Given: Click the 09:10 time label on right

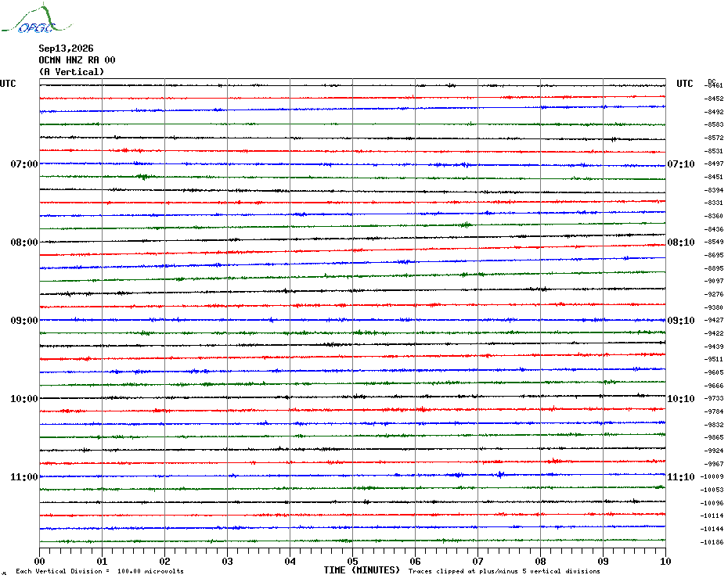Looking at the screenshot, I should pos(681,320).
